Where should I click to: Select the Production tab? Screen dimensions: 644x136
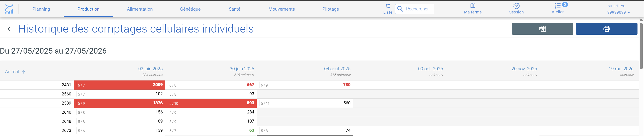[88, 9]
